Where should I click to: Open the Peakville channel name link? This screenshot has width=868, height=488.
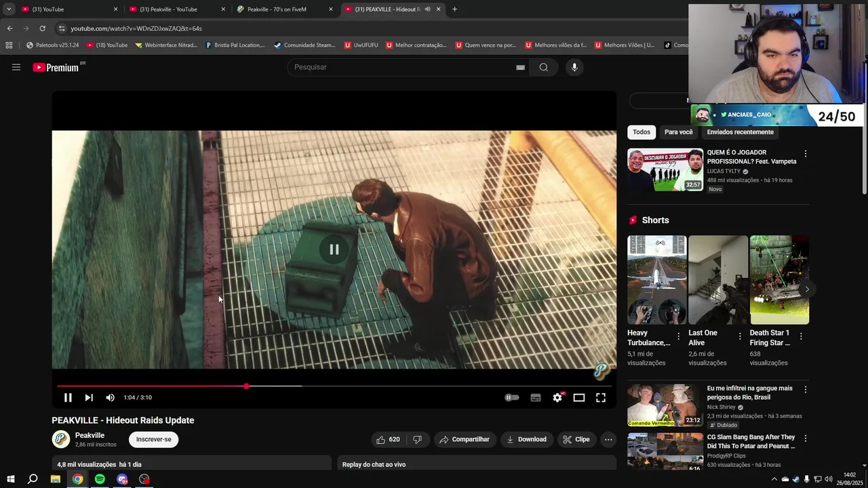click(x=90, y=435)
